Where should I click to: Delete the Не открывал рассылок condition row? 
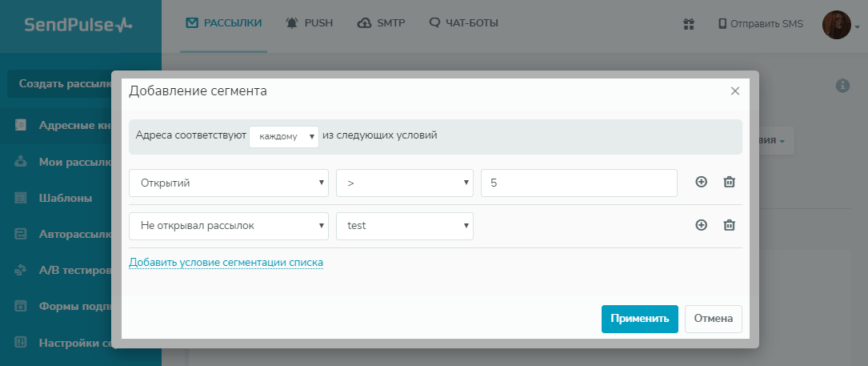click(729, 226)
